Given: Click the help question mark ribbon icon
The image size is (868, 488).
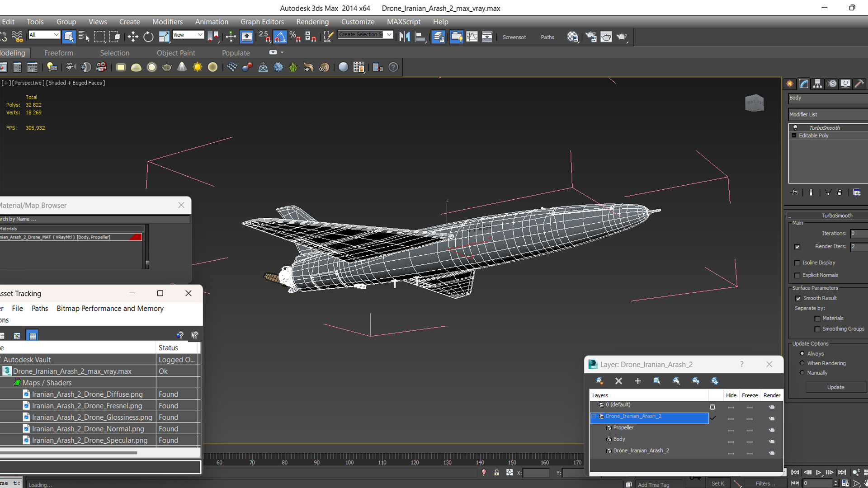Looking at the screenshot, I should click(393, 67).
